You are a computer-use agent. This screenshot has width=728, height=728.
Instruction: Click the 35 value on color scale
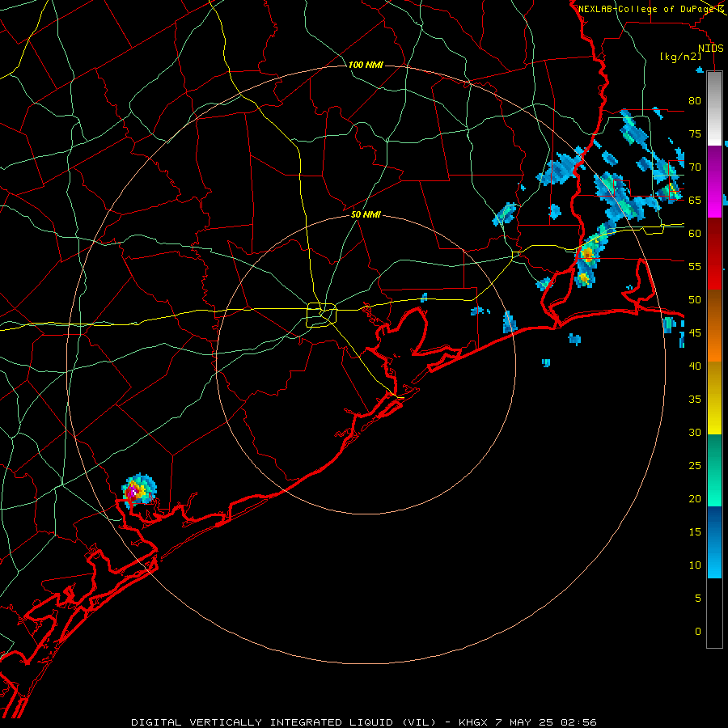695,400
